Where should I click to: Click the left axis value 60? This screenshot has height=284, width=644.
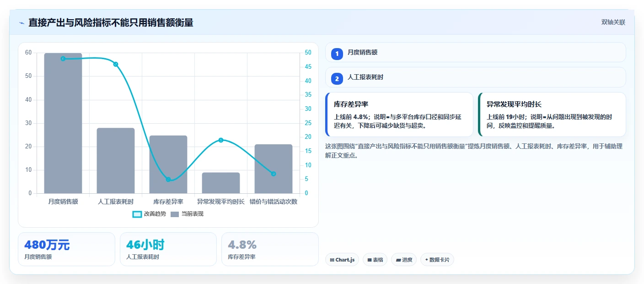tap(28, 53)
